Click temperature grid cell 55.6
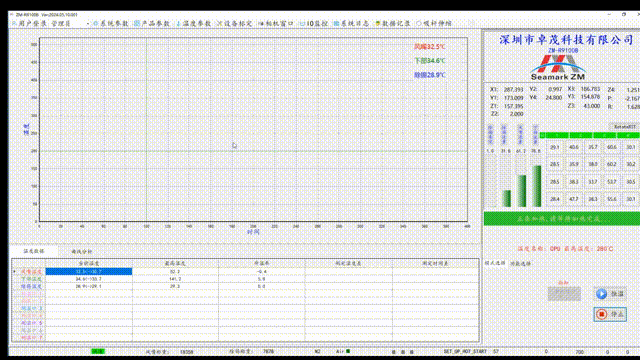The height and width of the screenshot is (360, 640). [612, 199]
